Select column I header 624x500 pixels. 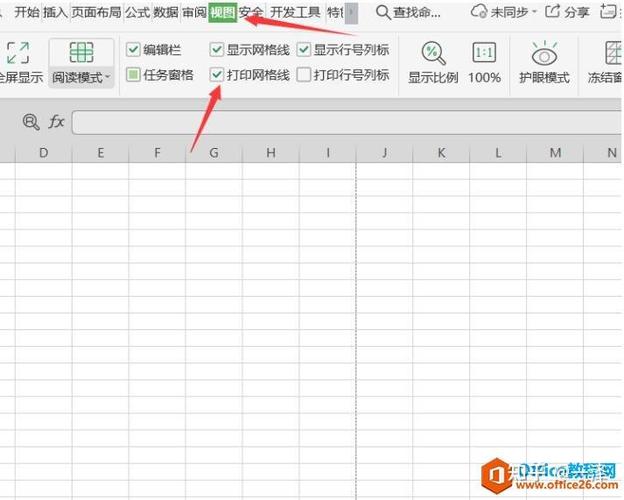328,152
